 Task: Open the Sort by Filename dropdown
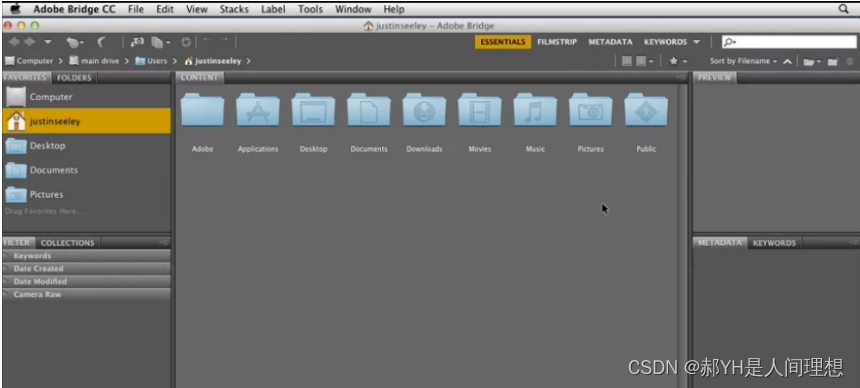coord(743,61)
